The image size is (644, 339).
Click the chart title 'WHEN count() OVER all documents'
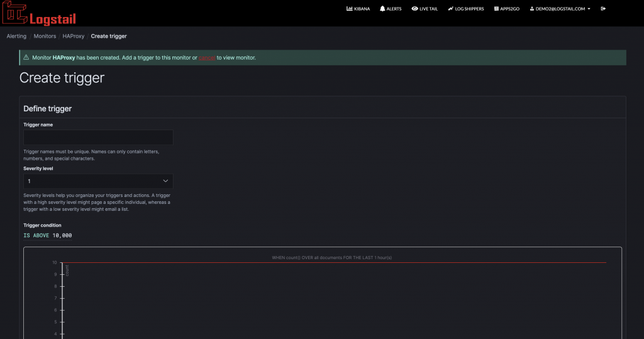(x=331, y=258)
